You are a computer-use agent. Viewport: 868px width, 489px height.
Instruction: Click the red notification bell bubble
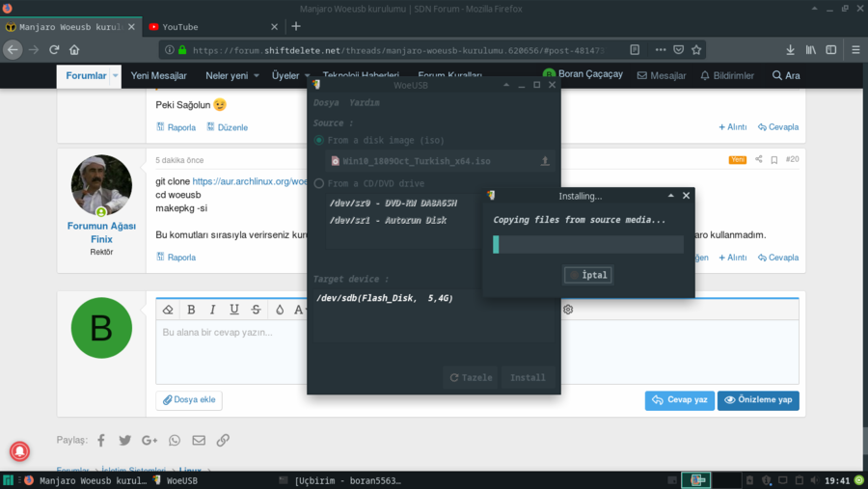click(x=19, y=451)
